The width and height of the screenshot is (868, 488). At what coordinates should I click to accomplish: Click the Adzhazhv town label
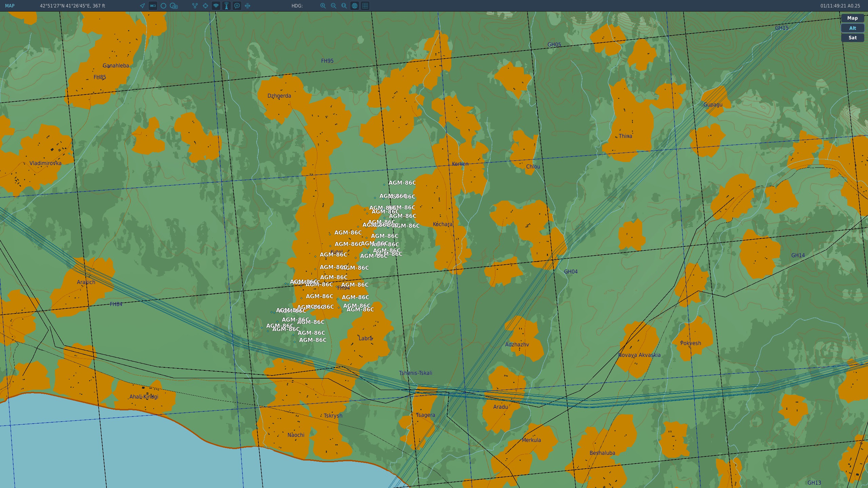tap(517, 345)
